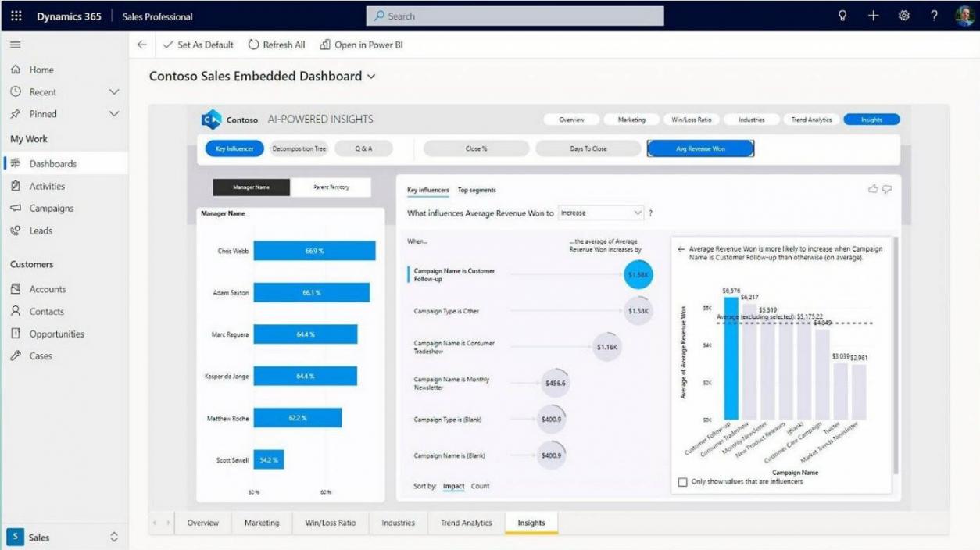The width and height of the screenshot is (980, 550).
Task: Open the Trend Analytics pill
Action: coord(811,120)
